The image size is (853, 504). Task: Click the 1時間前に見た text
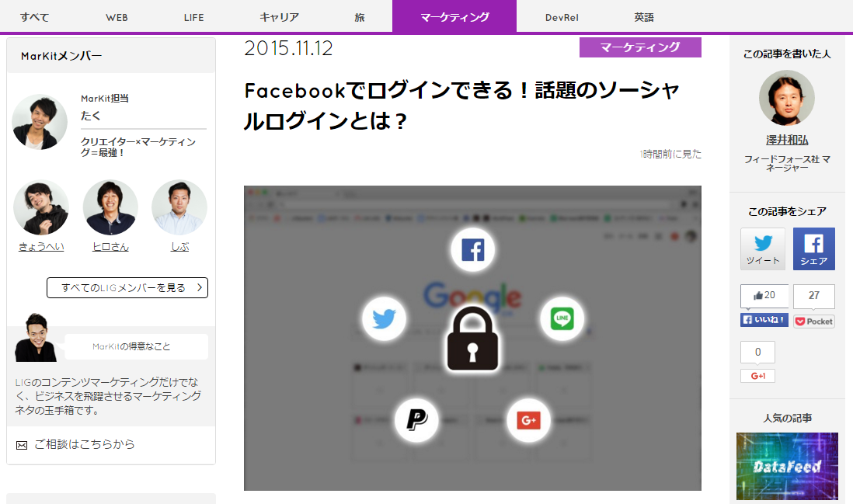click(x=670, y=154)
